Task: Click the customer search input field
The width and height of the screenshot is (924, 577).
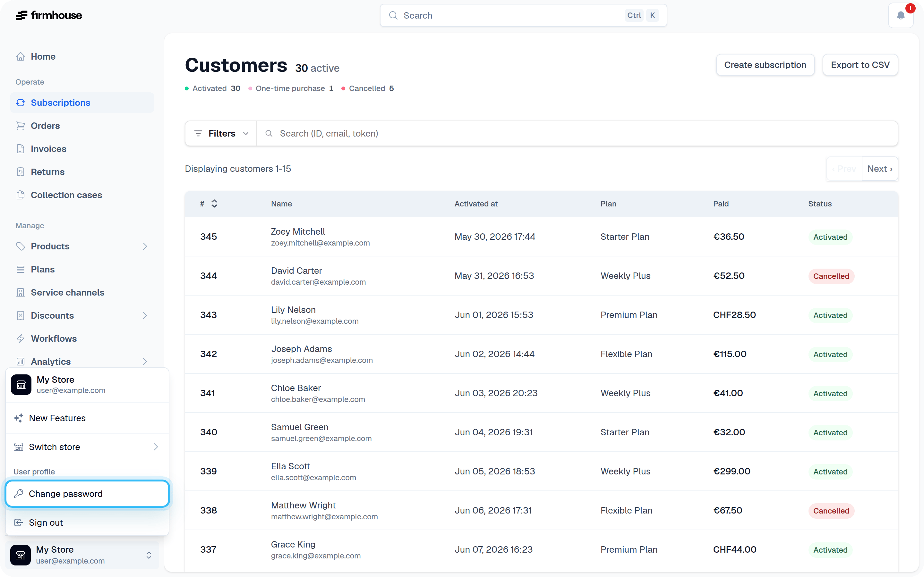Action: click(x=577, y=134)
